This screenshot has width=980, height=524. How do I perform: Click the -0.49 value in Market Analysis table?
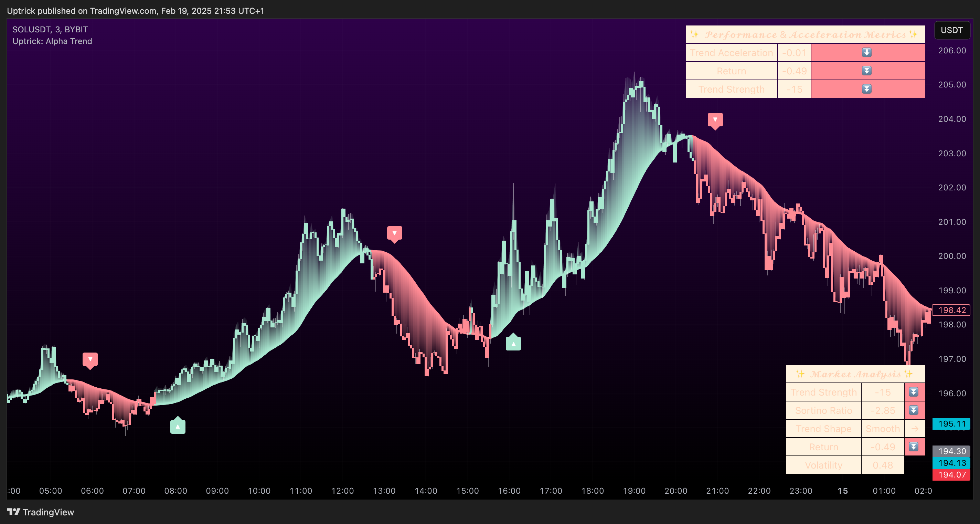point(883,447)
